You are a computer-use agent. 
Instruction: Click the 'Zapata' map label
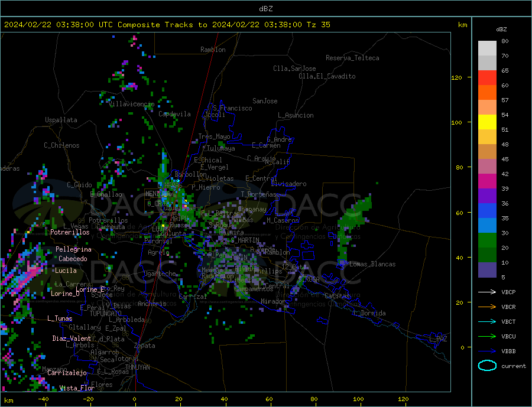(145, 346)
